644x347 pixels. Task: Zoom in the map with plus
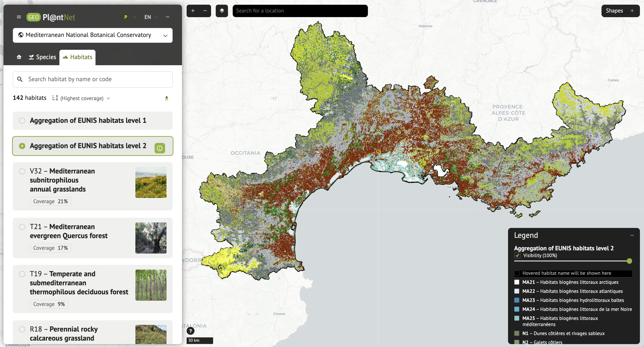[193, 11]
